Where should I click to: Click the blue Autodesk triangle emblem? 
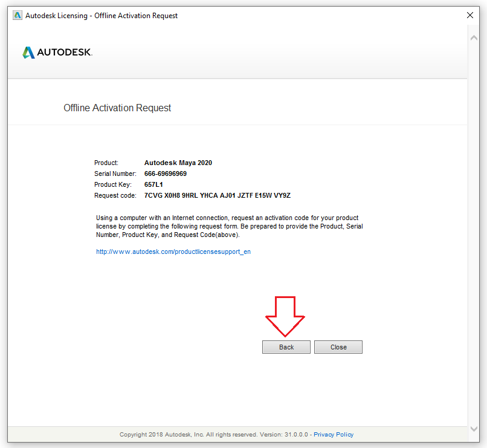(28, 52)
